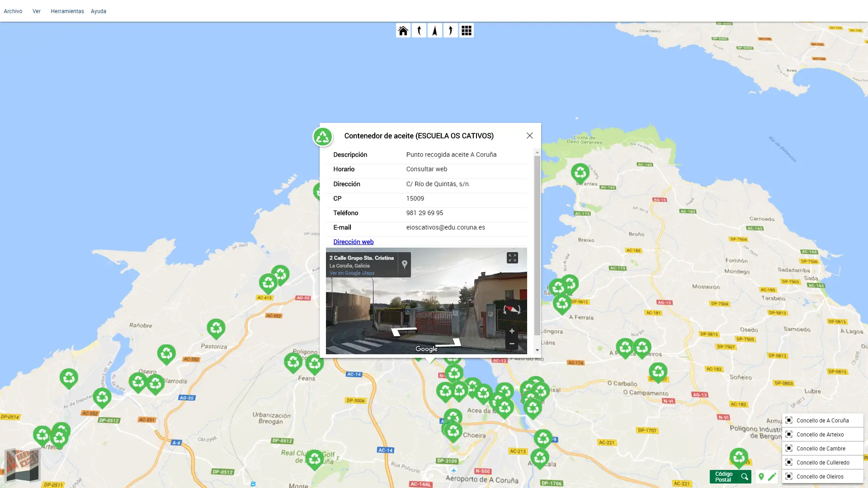Click the north-pointing arrow toolbar button
Viewport: 868px width, 488px height.
point(435,30)
